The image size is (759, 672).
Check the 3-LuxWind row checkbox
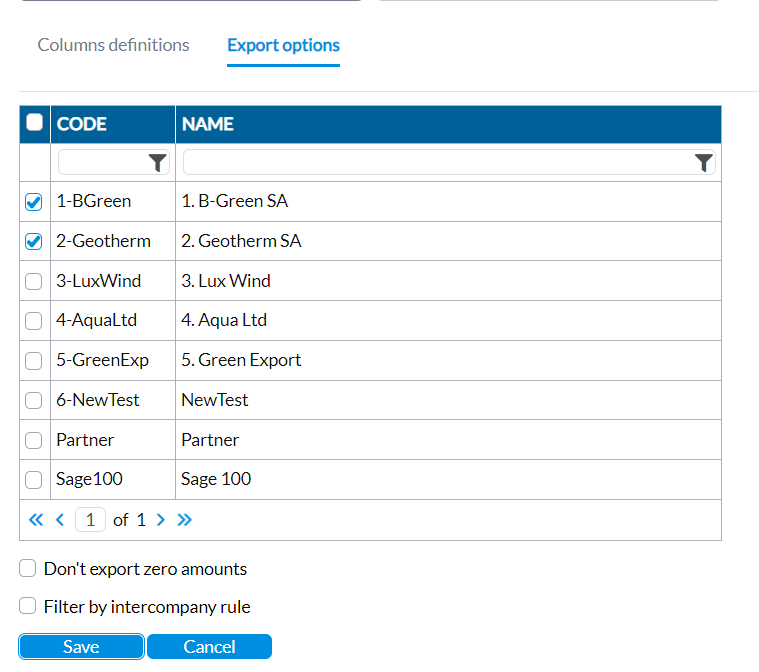33,281
